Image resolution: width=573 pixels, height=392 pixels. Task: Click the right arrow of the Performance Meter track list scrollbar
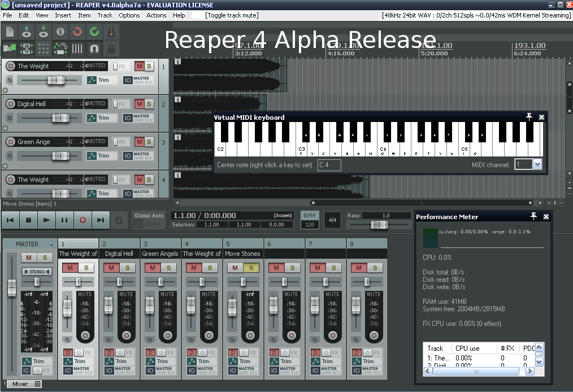[529, 371]
